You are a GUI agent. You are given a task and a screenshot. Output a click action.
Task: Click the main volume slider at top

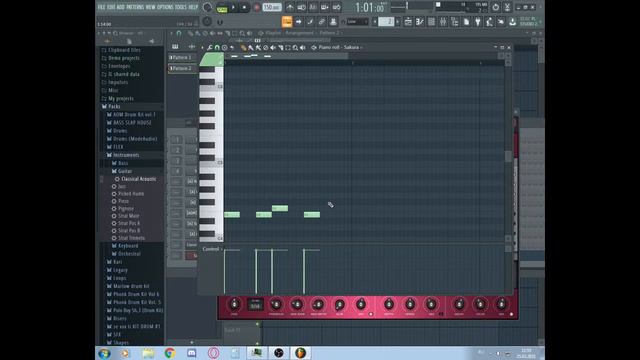pyautogui.click(x=407, y=6)
